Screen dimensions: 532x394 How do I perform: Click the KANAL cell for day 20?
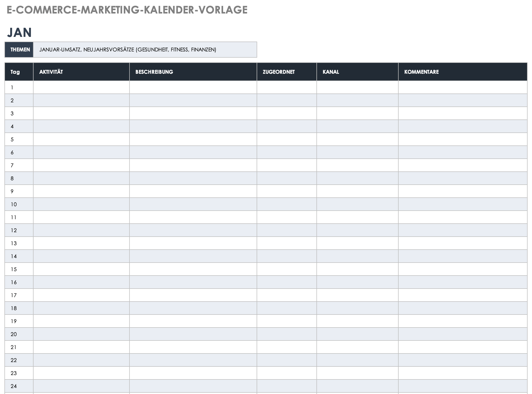[x=358, y=334]
